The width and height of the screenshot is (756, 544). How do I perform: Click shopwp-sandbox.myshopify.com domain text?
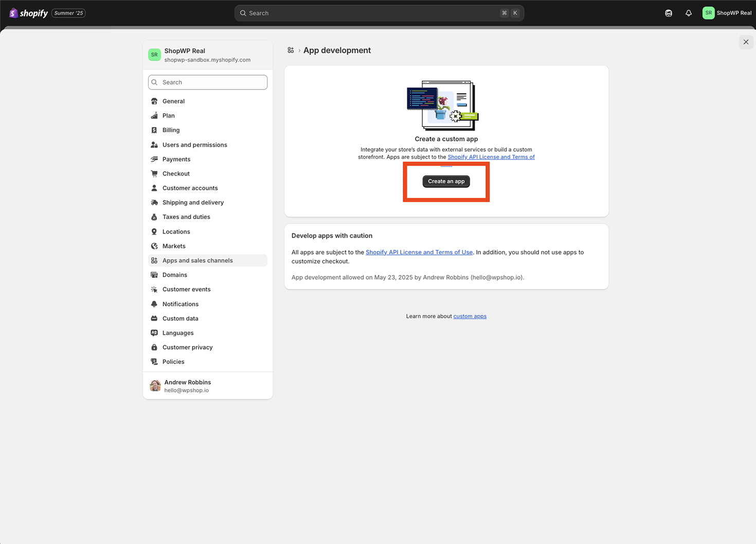click(x=207, y=60)
